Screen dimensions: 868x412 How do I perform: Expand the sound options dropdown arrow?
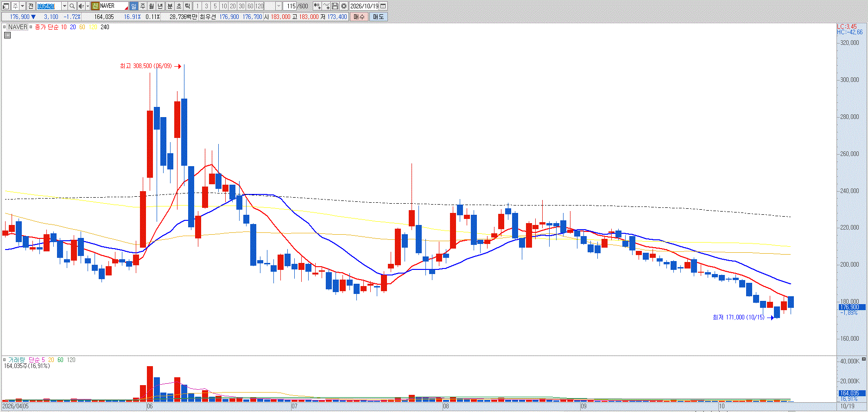coord(88,6)
